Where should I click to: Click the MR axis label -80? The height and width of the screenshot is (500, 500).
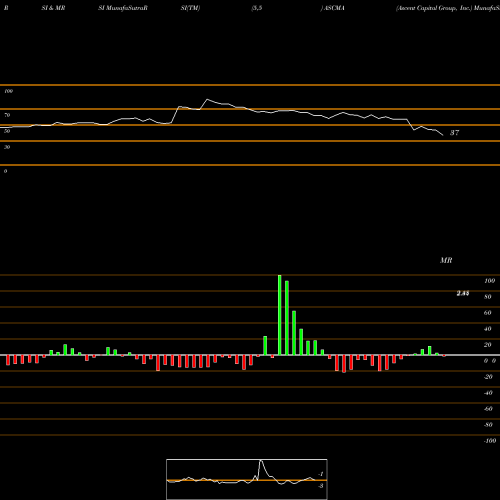488,425
